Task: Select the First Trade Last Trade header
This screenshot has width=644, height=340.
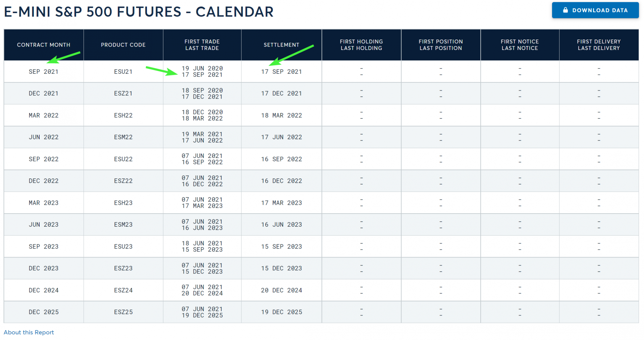Action: click(x=202, y=45)
